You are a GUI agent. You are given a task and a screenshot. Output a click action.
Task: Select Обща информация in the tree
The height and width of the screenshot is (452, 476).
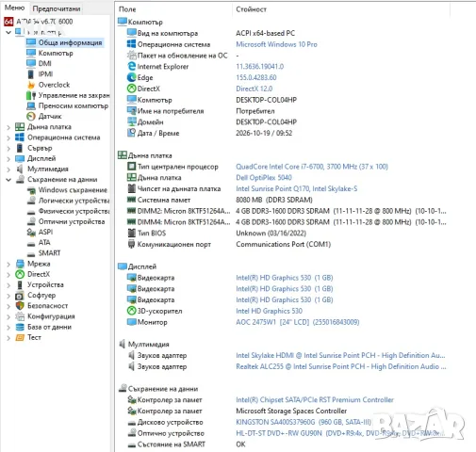click(70, 42)
